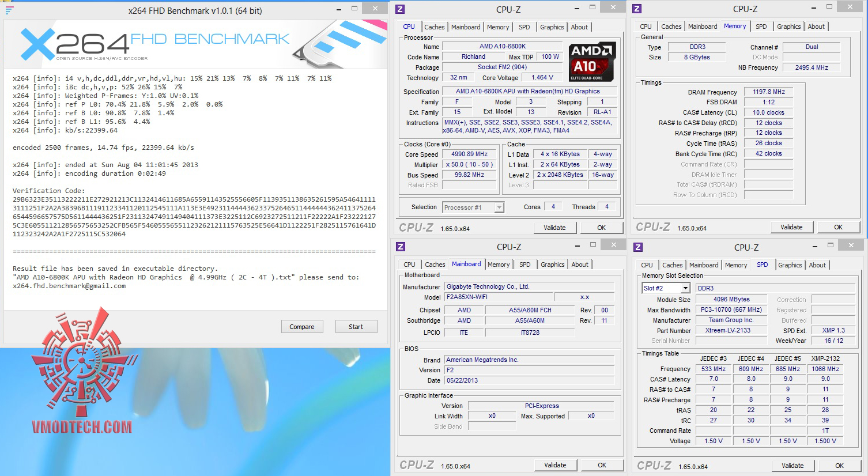The height and width of the screenshot is (476, 868).
Task: Click Validate in the CPU-Z Timings window
Action: [x=791, y=227]
